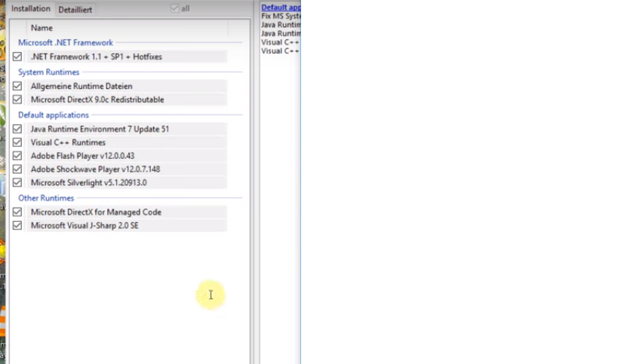Switch to the Installation tab
This screenshot has width=618, height=364.
(x=30, y=9)
